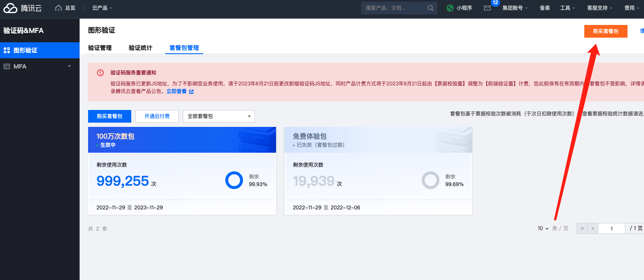Open the message envelope with 12 badge

(x=487, y=8)
